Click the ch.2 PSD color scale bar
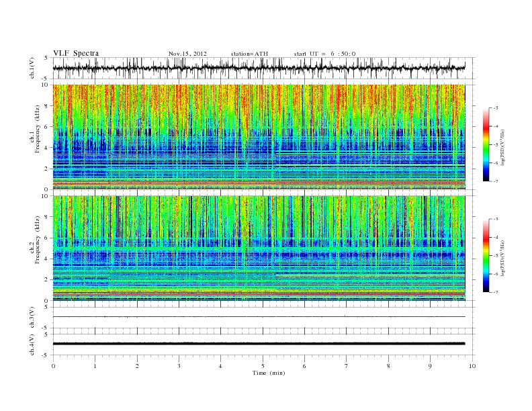 (x=486, y=255)
